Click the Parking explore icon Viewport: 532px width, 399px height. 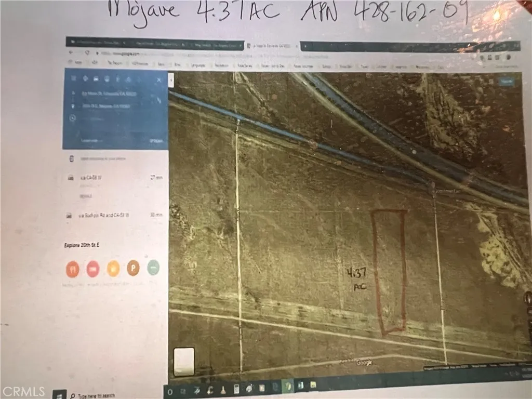[x=133, y=269]
